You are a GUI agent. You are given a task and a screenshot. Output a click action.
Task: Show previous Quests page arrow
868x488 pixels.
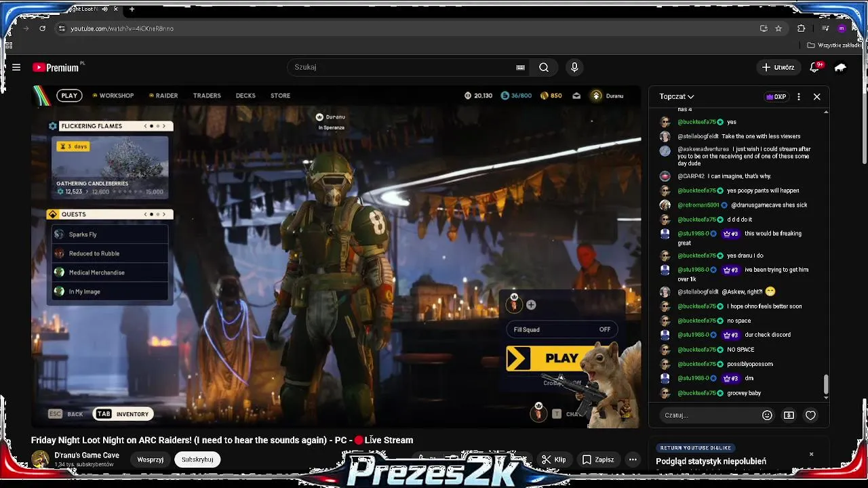pos(145,214)
